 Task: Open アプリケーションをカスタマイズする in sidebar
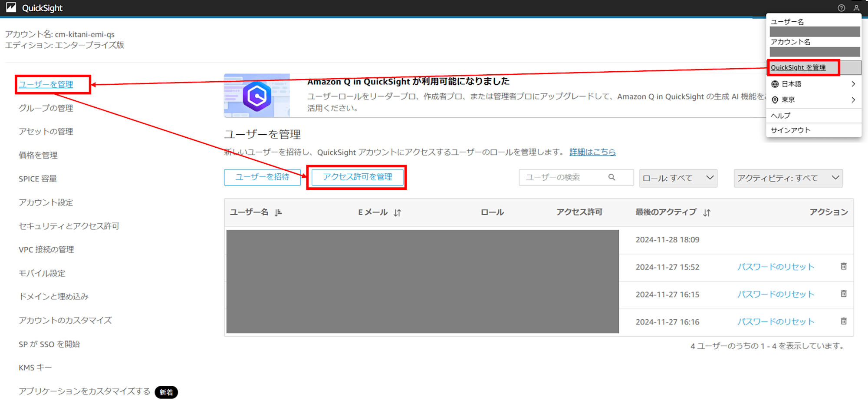coord(85,391)
